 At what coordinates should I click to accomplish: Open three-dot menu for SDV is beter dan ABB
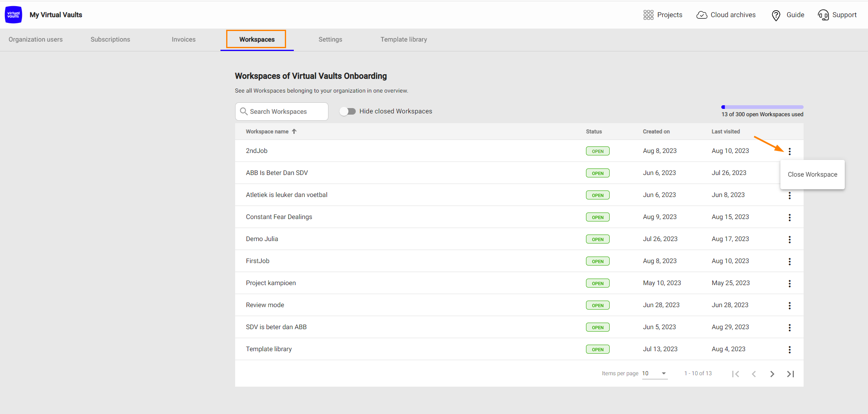tap(790, 328)
